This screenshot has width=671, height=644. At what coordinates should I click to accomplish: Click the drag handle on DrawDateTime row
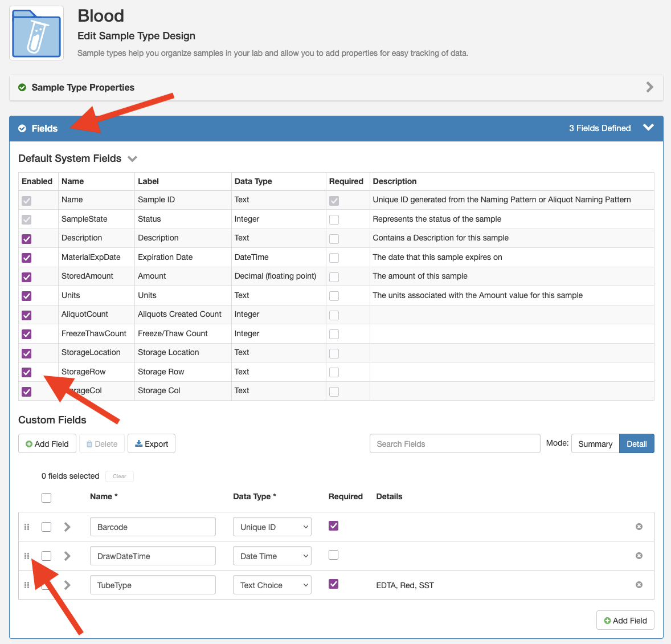pos(27,556)
